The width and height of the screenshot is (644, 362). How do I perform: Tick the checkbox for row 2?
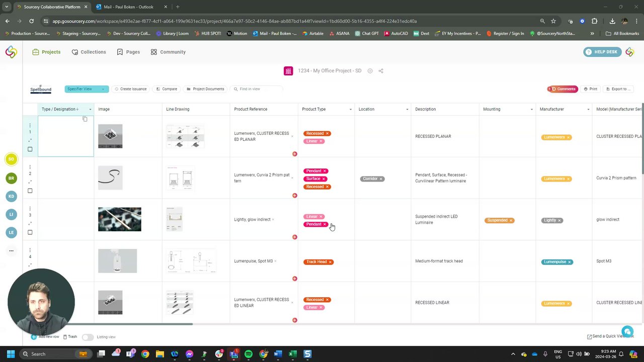30,191
